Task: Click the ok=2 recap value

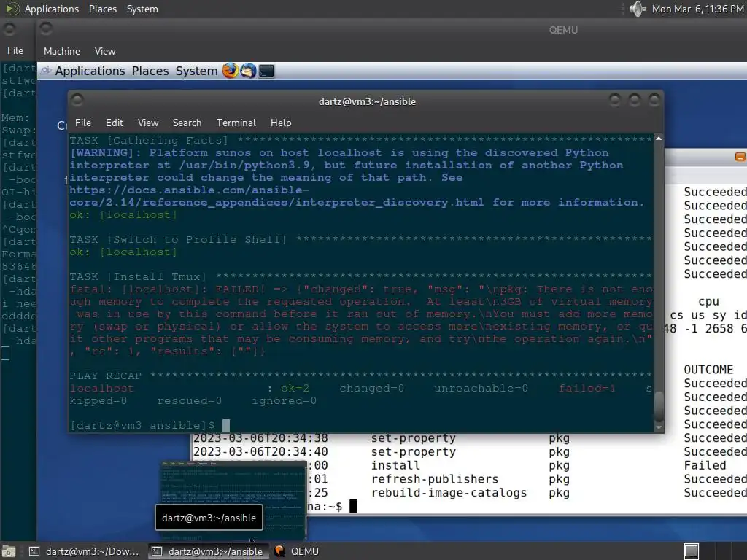Action: [x=295, y=388]
